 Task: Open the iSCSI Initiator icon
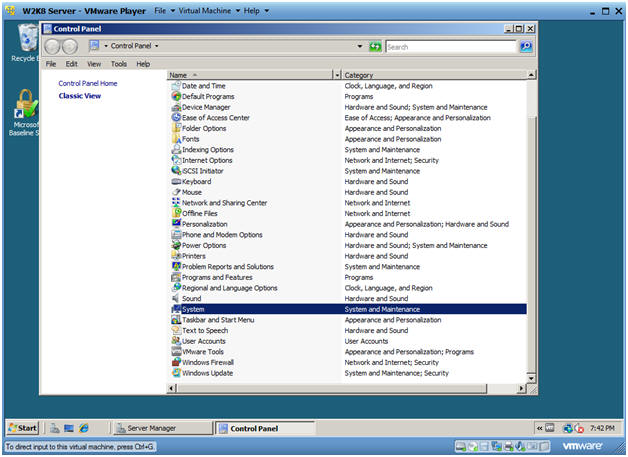pyautogui.click(x=176, y=171)
